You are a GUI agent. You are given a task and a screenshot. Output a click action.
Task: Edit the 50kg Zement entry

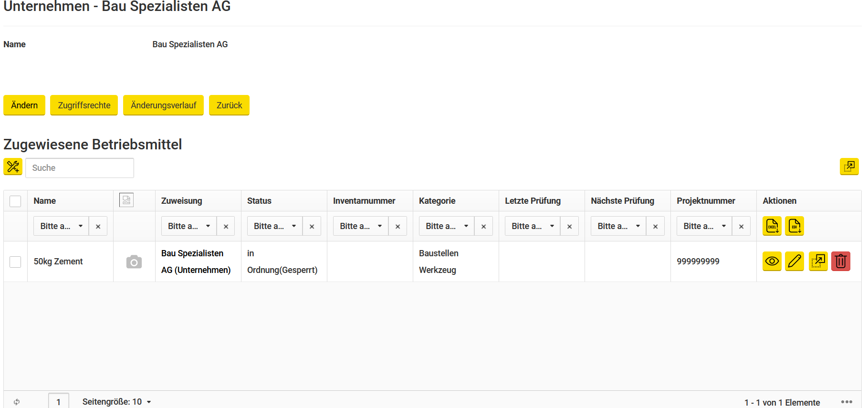pyautogui.click(x=795, y=261)
